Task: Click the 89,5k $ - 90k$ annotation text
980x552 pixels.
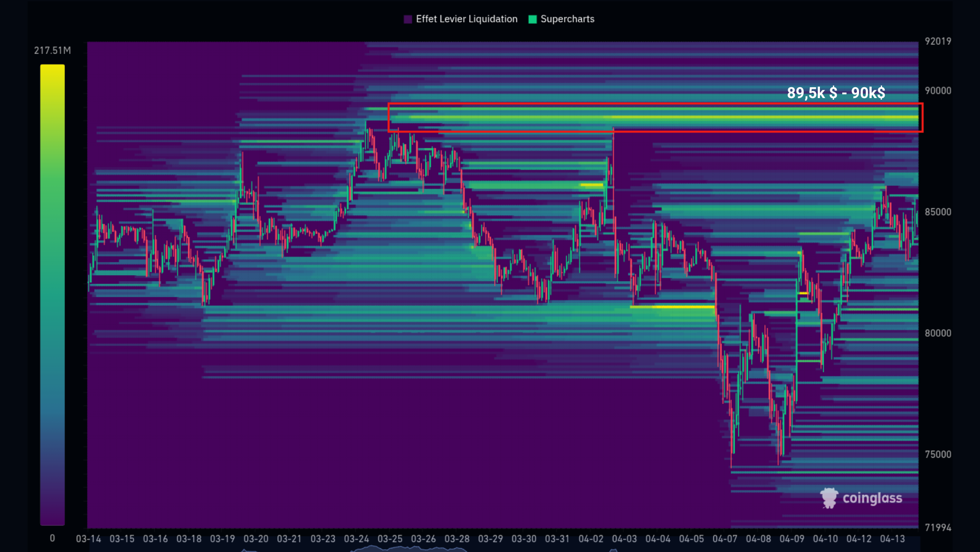Action: coord(836,93)
